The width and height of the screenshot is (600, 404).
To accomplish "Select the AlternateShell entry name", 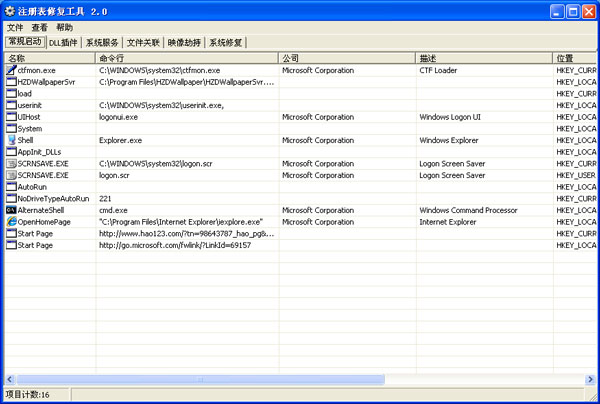I will (x=41, y=210).
